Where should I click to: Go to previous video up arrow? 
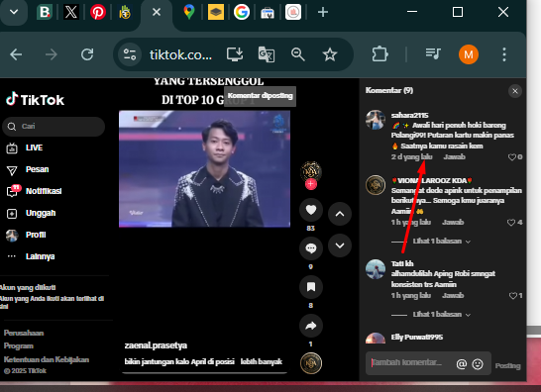[340, 214]
